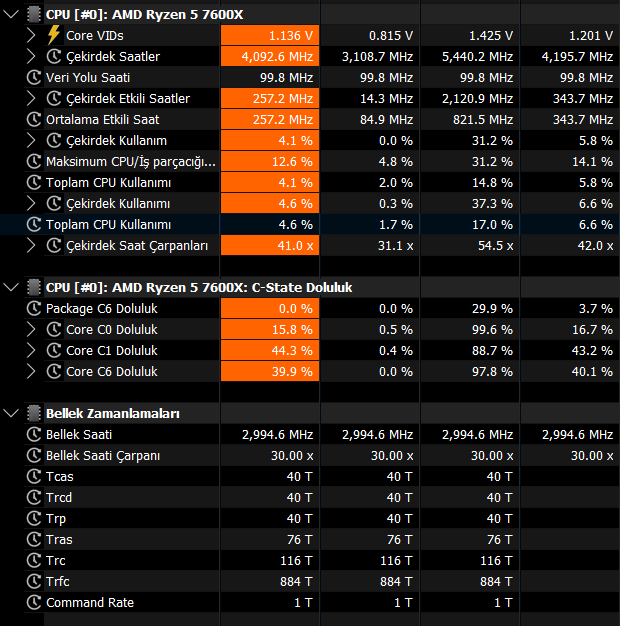Click the orange 1.136 V current value cell

click(x=270, y=36)
